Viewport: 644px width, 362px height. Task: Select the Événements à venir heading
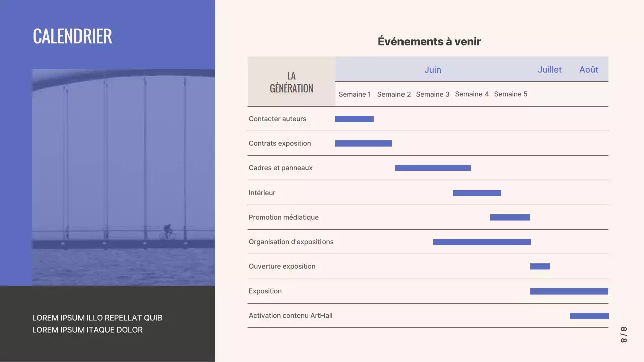coord(429,41)
